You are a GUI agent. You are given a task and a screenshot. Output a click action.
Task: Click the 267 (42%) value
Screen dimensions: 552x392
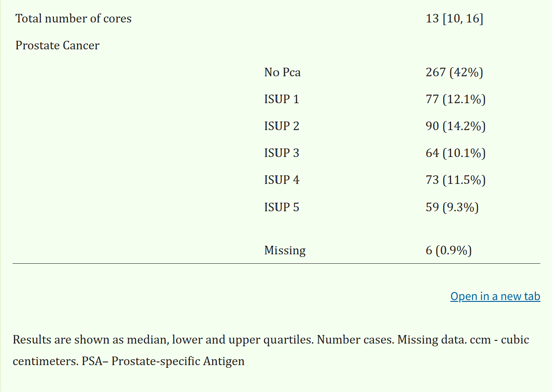(x=454, y=72)
